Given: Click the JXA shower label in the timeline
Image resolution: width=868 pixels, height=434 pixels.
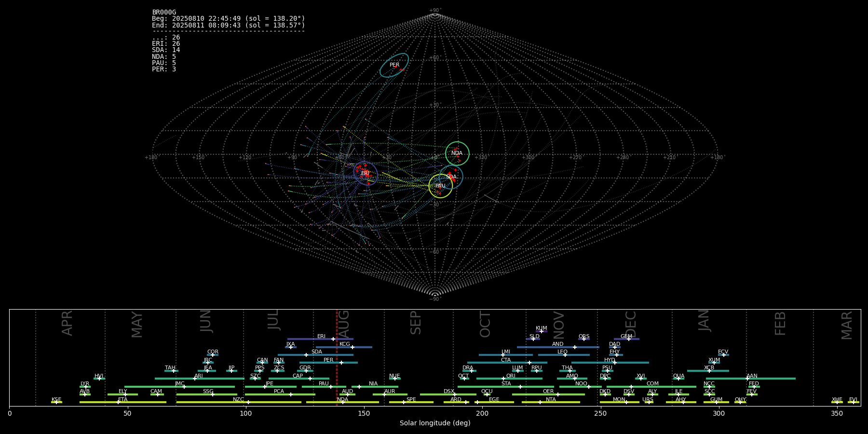Looking at the screenshot, I should click(x=290, y=344).
